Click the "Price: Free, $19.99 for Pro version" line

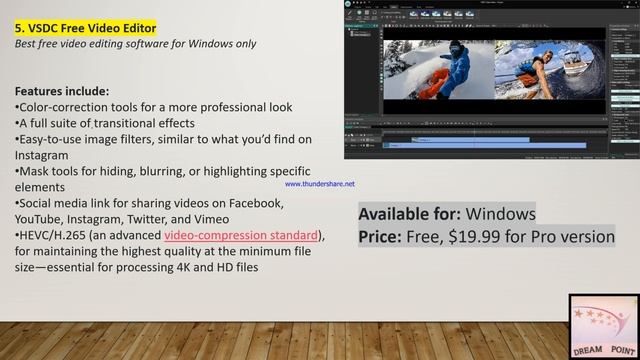(x=487, y=237)
